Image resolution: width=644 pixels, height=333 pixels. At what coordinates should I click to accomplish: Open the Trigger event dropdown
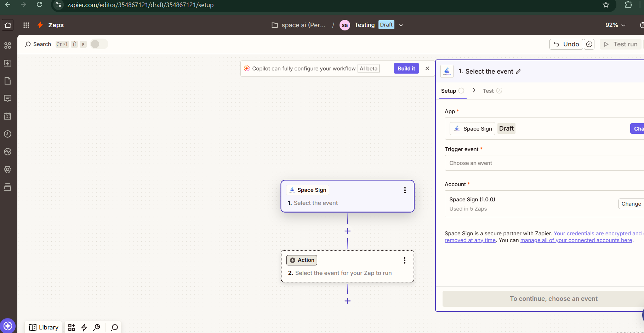point(544,163)
